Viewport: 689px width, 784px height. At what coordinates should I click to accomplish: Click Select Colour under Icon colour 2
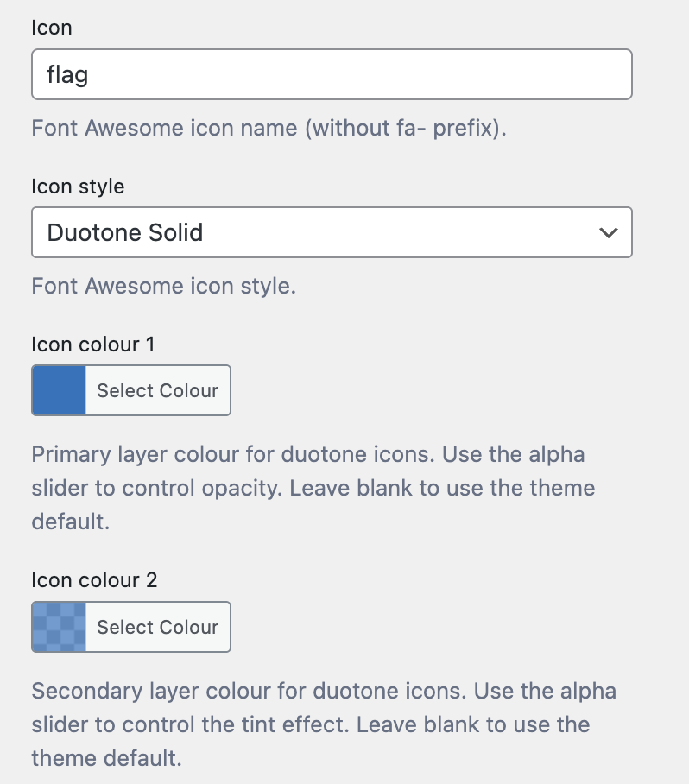(x=157, y=627)
